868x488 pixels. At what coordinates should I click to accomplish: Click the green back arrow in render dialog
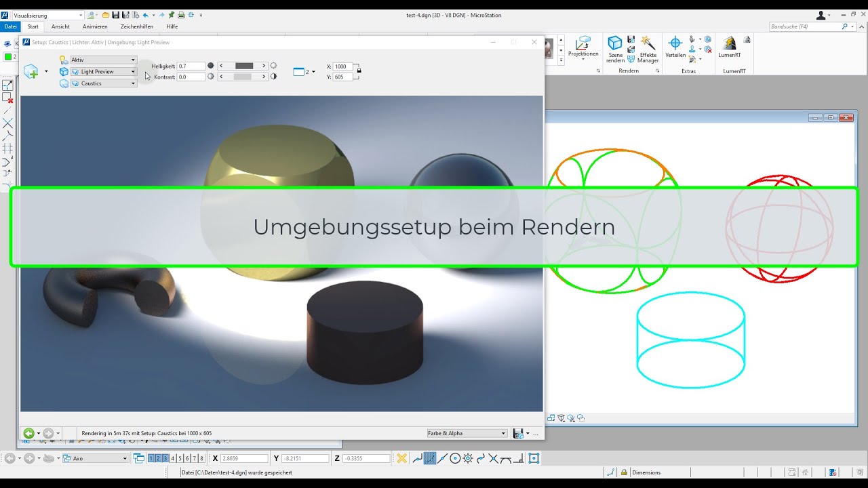(x=28, y=433)
